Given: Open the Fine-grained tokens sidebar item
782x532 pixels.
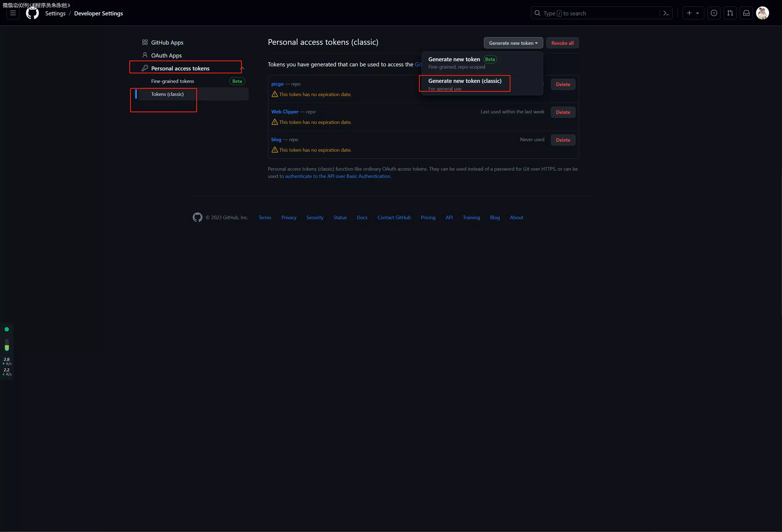Looking at the screenshot, I should point(172,81).
